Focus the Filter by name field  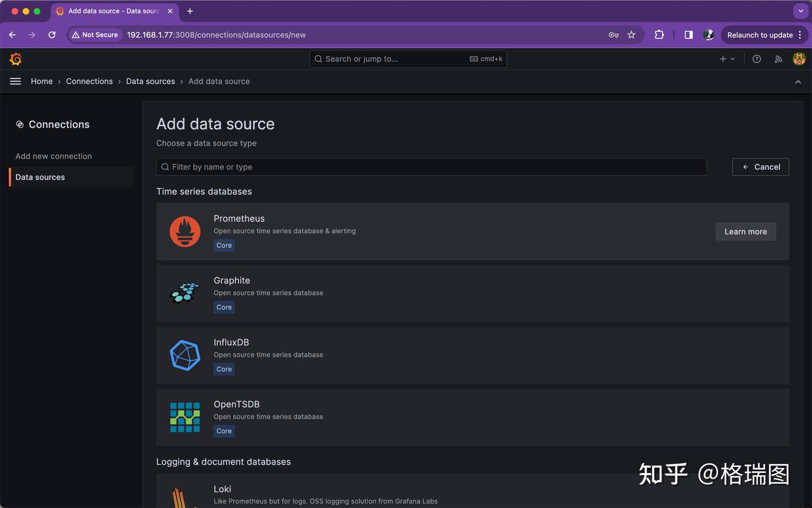pos(431,167)
